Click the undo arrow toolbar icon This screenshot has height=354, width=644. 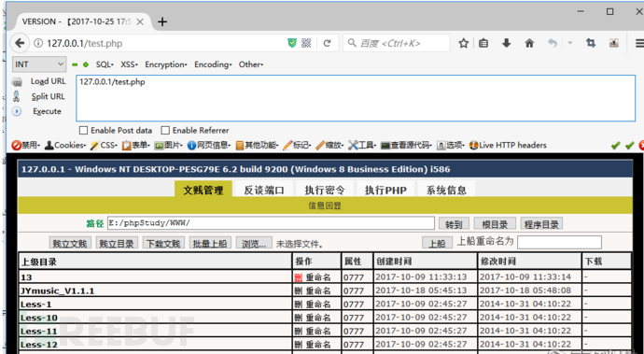553,43
